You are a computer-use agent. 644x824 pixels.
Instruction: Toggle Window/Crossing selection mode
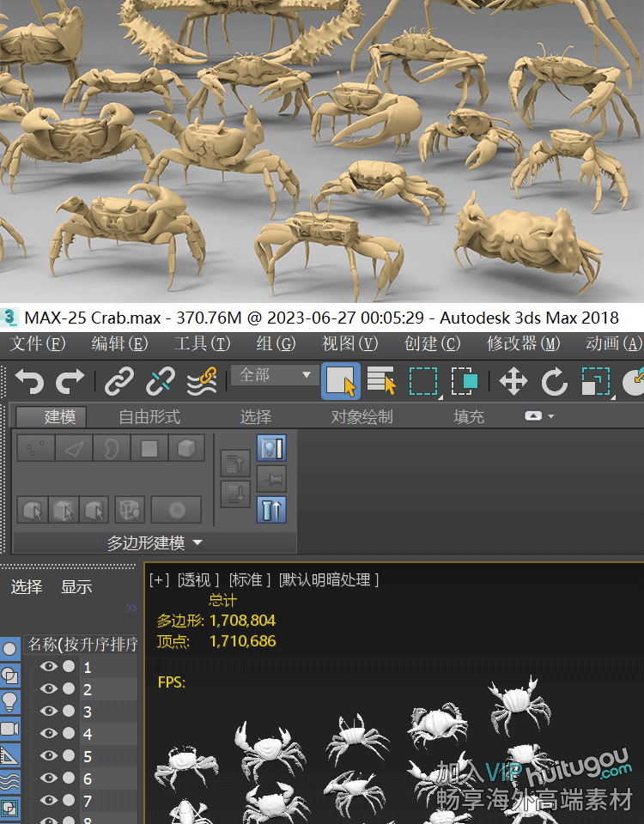[x=465, y=381]
